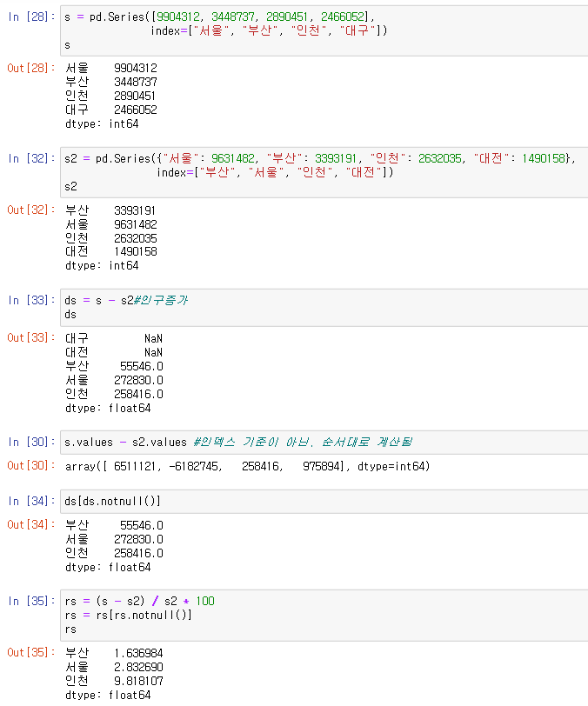Click the value 1.636984 in Out [35]
The width and height of the screenshot is (588, 706).
(x=139, y=653)
